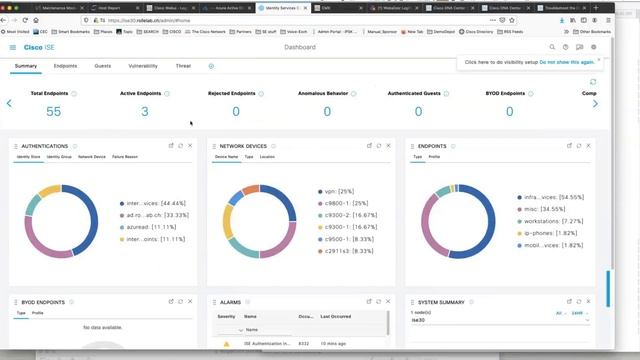Refresh the Endpoints dashlet

coord(579,146)
